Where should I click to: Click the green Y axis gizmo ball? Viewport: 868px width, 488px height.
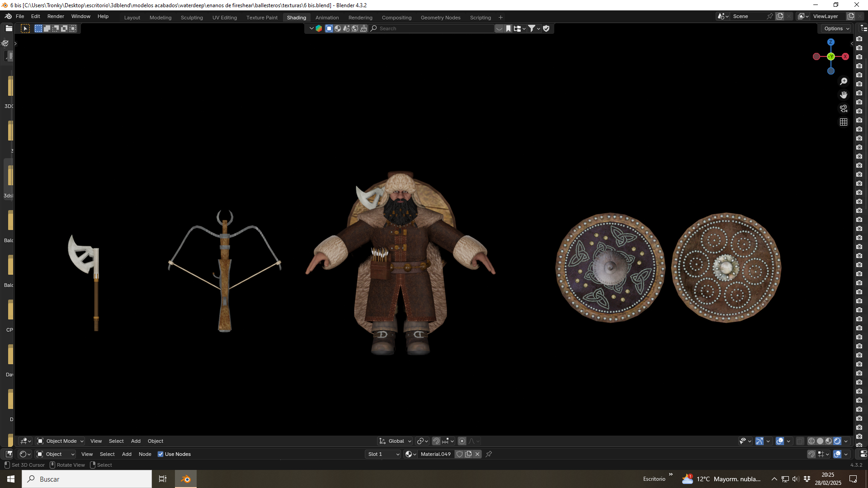pos(831,56)
